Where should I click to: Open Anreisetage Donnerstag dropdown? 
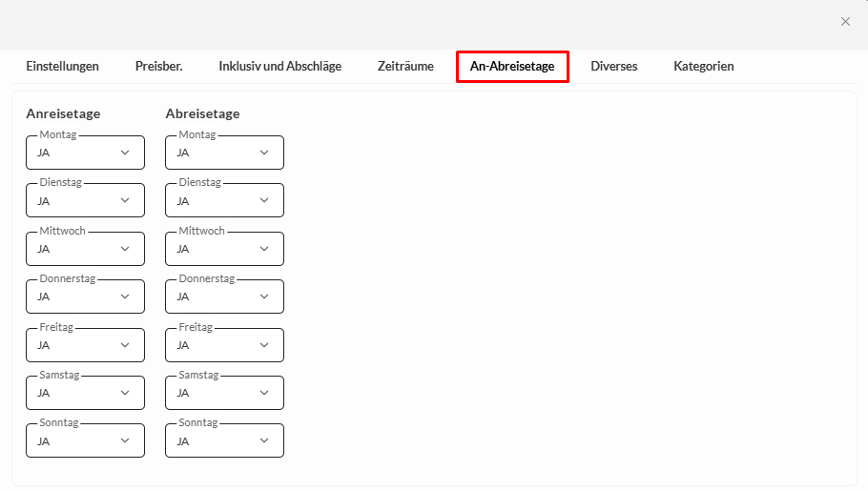click(86, 297)
